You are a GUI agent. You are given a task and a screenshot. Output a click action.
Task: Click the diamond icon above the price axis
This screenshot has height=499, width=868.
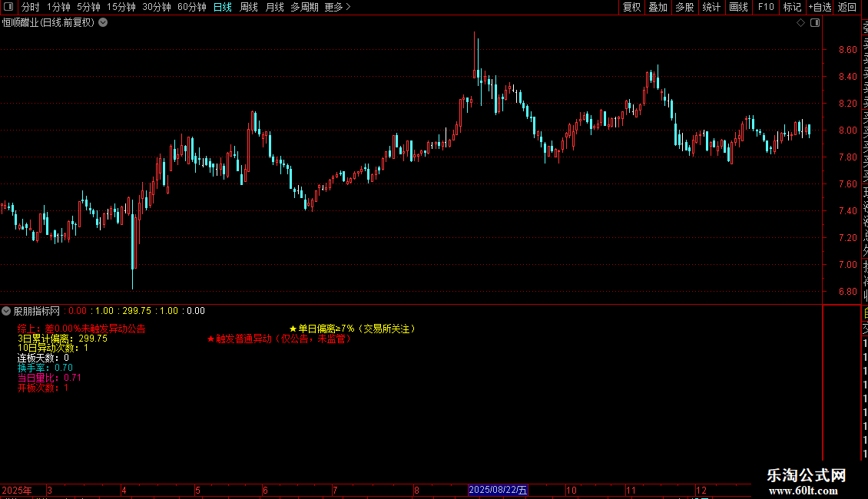pyautogui.click(x=800, y=23)
